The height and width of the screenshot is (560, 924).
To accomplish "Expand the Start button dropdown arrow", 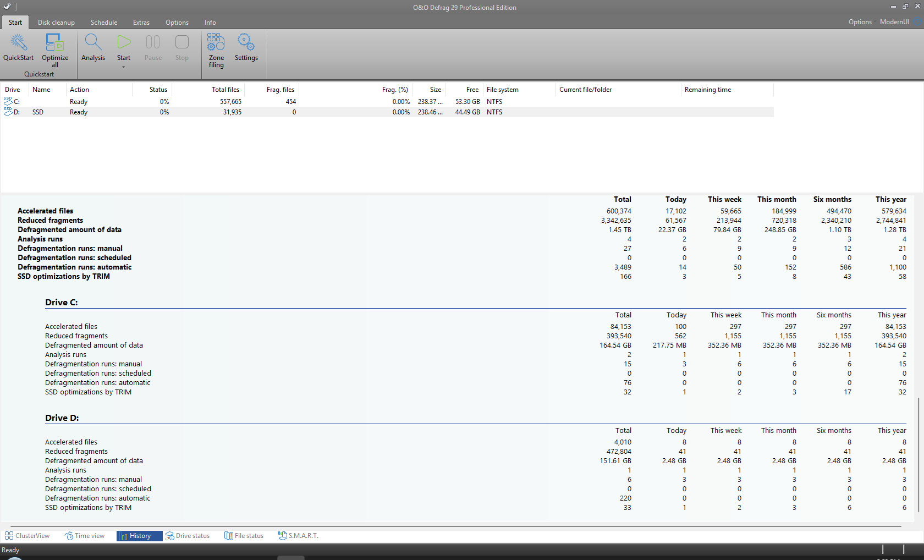I will (x=124, y=67).
